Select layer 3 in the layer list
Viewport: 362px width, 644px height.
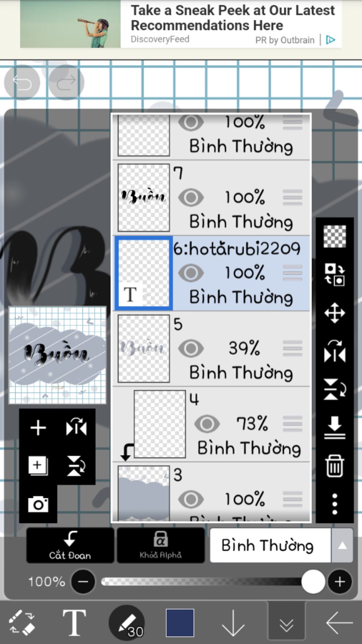[211, 493]
